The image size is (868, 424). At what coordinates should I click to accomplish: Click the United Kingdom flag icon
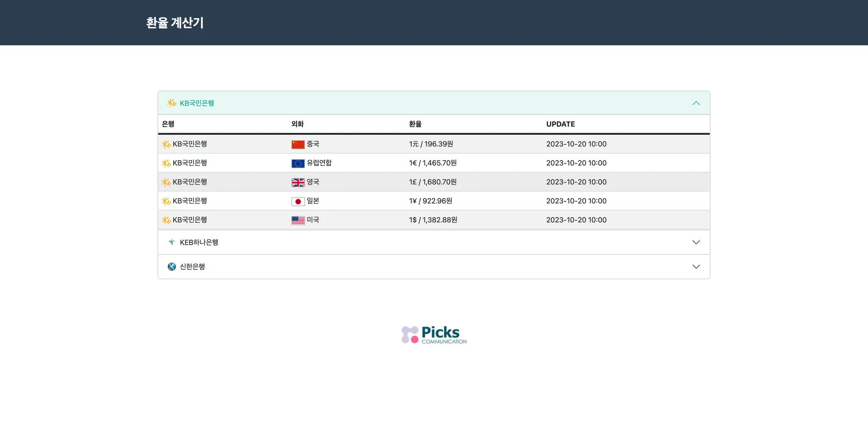(x=298, y=183)
